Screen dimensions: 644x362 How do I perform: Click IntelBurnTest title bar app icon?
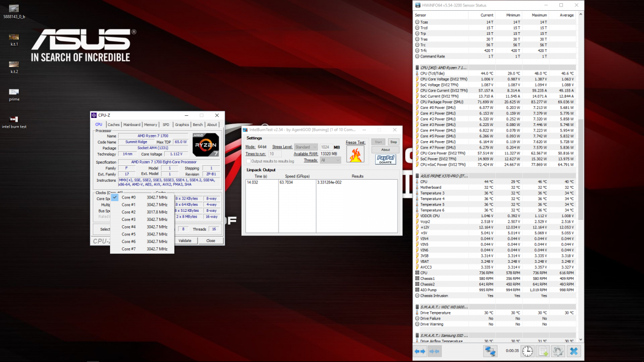coord(245,129)
